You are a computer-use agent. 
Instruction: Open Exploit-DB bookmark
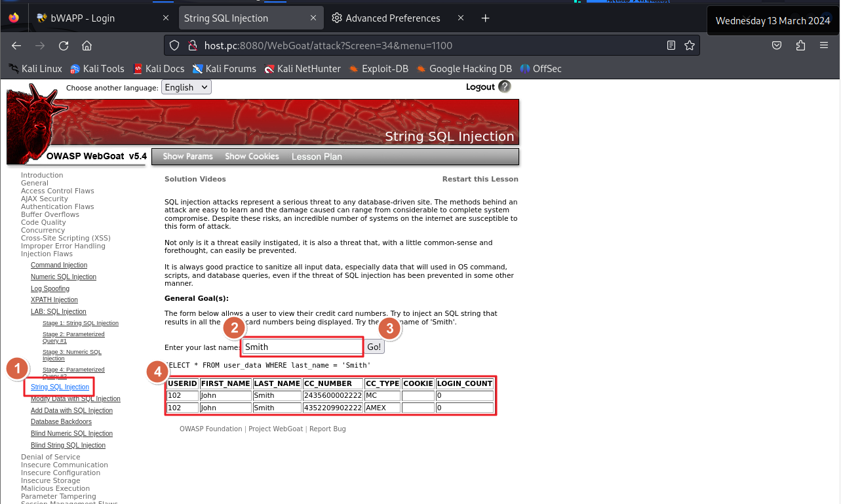379,69
